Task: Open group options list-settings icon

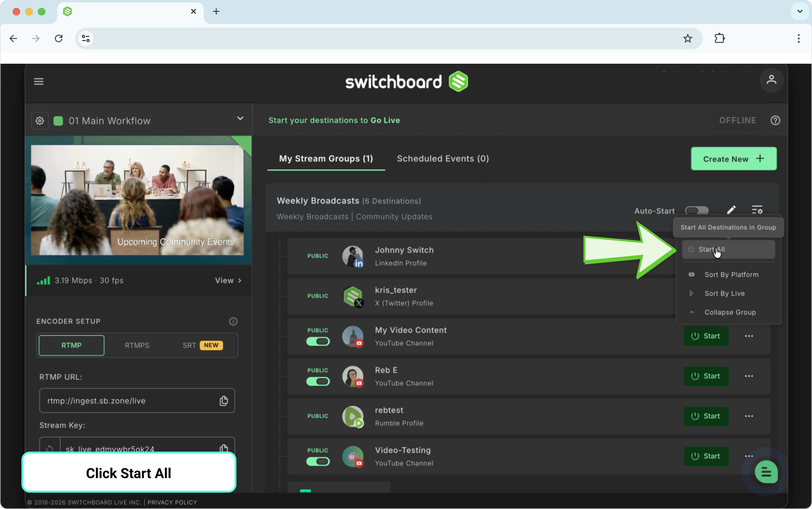Action: click(757, 210)
